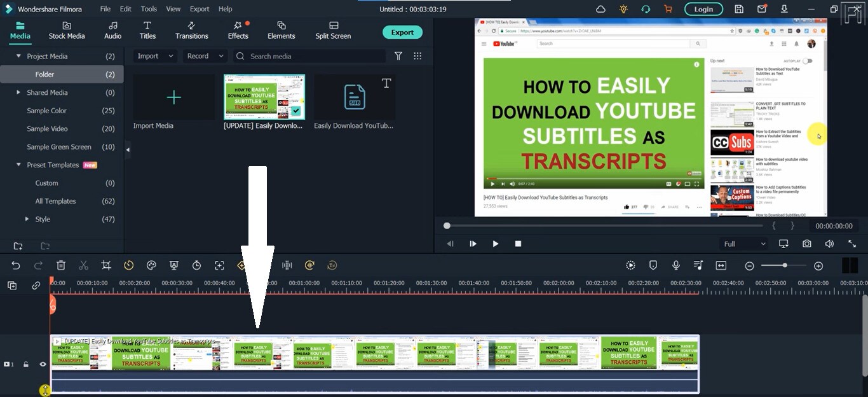Open the Duration stopwatch icon
Image resolution: width=868 pixels, height=397 pixels.
point(197,265)
